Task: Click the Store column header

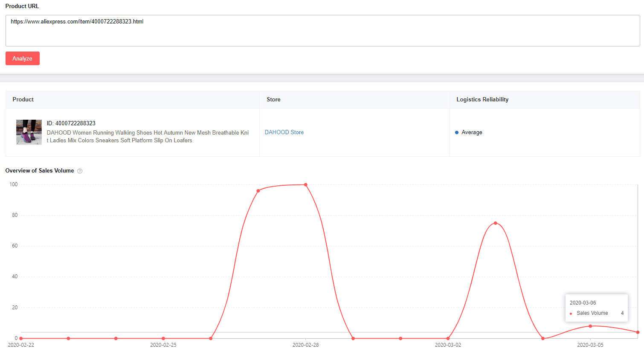Action: (273, 100)
